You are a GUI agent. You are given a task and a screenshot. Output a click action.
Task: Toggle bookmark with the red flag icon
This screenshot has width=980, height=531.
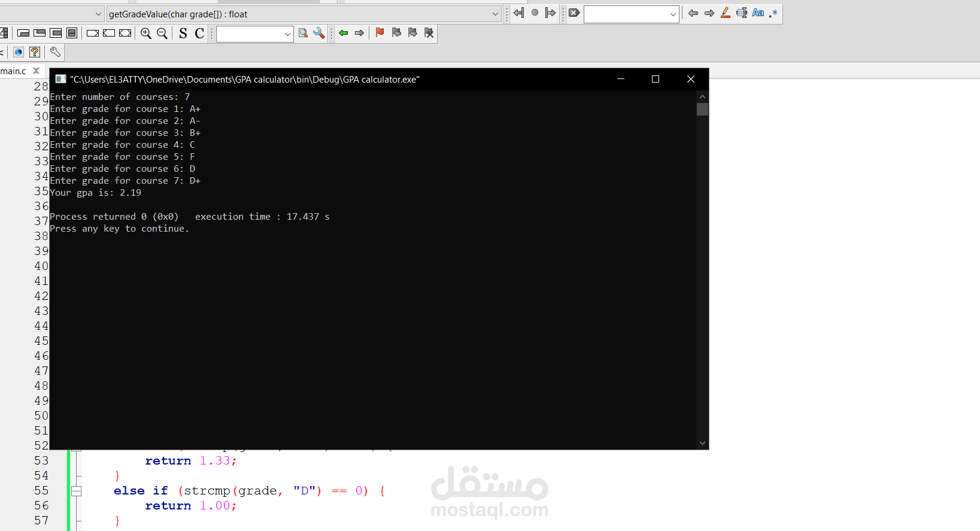(x=380, y=33)
